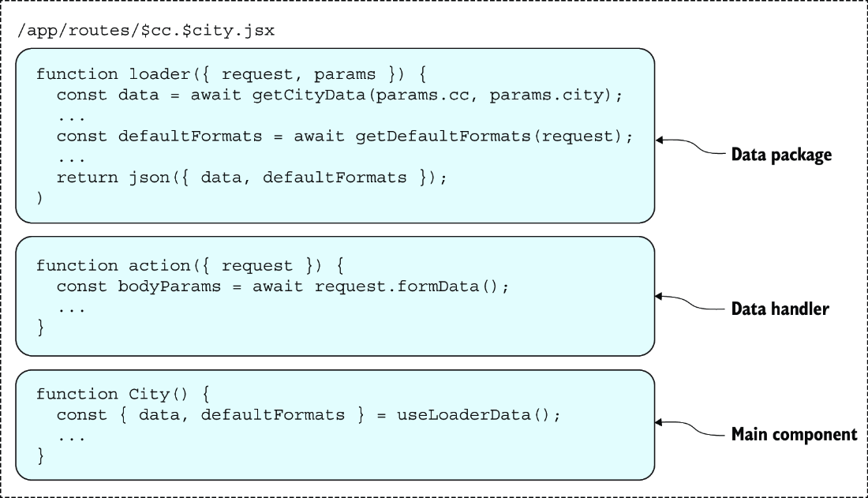Click the 'const data = await getCityData' line
The height and width of the screenshot is (498, 868).
pyautogui.click(x=339, y=95)
